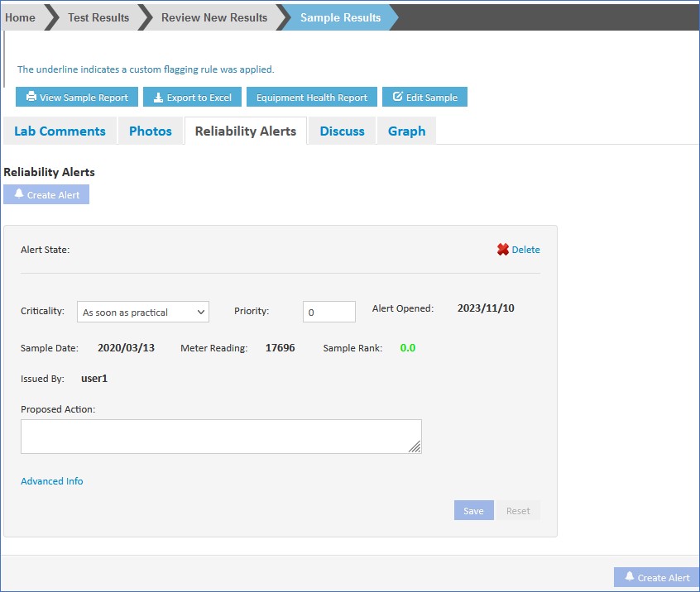Go to the Discuss tab

[x=342, y=131]
